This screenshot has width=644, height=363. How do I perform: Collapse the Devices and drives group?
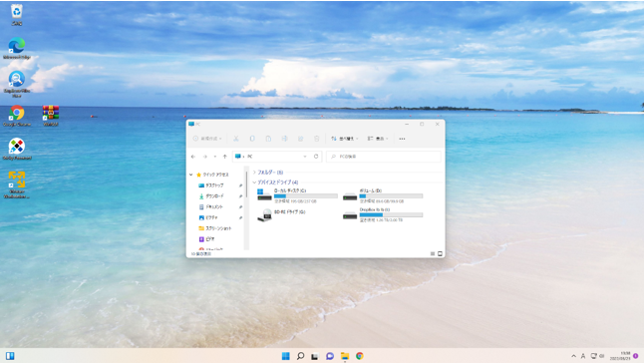pos(275,181)
